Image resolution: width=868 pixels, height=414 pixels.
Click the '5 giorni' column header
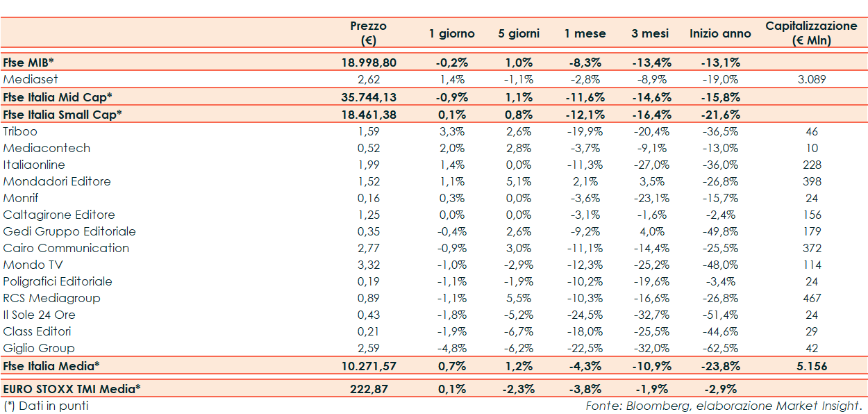point(519,33)
